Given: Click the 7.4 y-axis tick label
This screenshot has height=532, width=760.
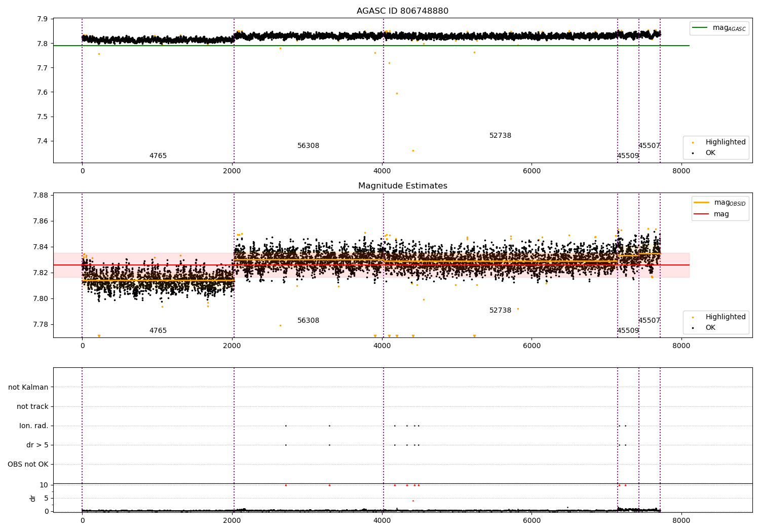Looking at the screenshot, I should coord(43,141).
